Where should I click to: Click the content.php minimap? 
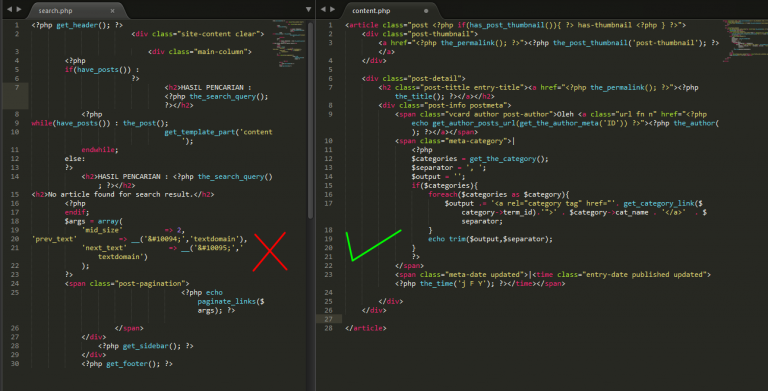pos(745,41)
